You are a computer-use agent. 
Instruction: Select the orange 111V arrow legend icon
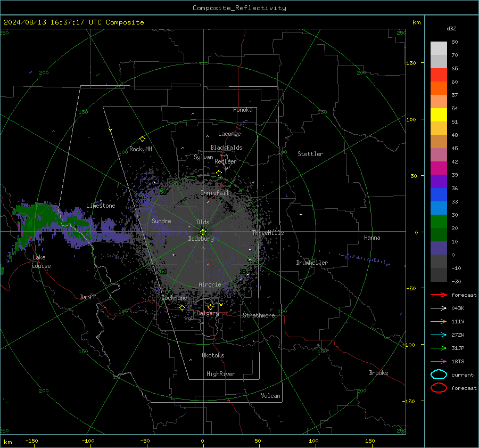tap(439, 321)
